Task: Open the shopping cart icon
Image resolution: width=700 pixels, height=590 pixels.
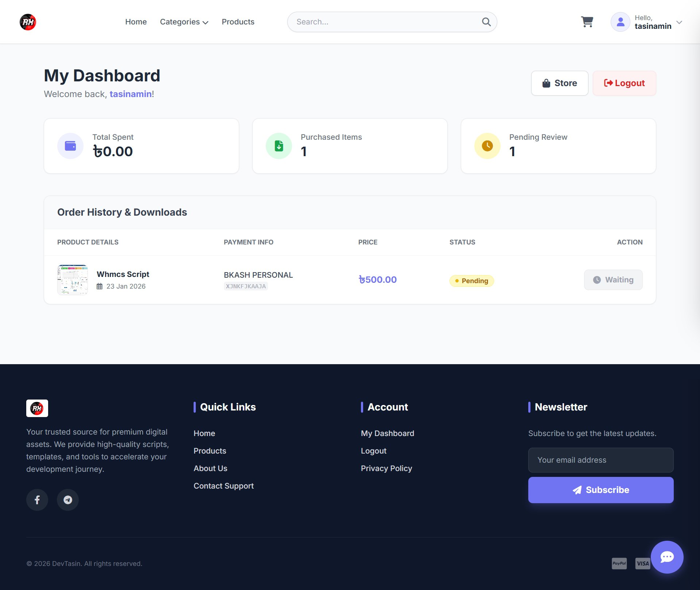Action: tap(587, 22)
